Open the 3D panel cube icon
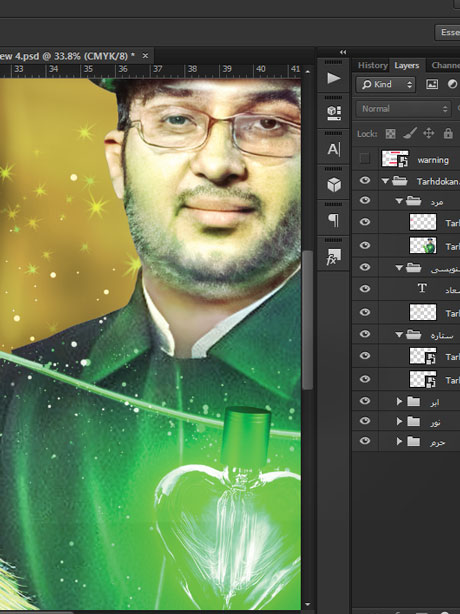 click(x=334, y=184)
